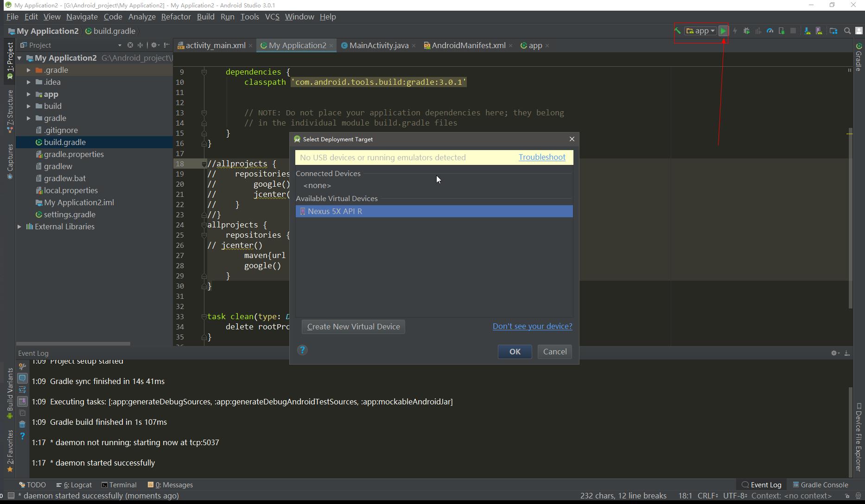Click the Project panel horizontal scrollbar
This screenshot has height=504, width=865.
click(73, 344)
